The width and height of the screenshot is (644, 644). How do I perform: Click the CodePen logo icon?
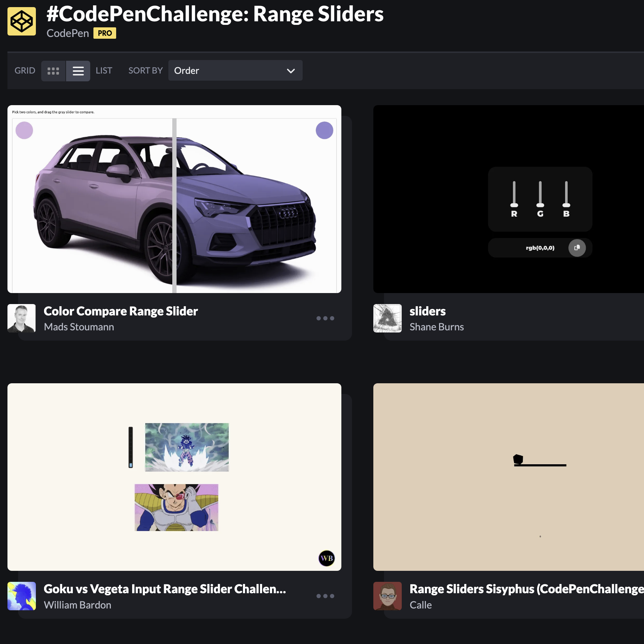pos(22,21)
